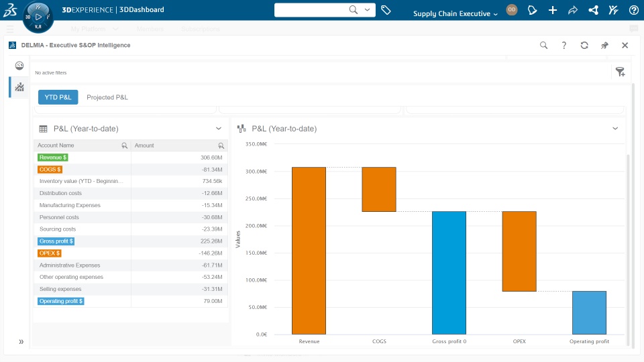644x362 pixels.
Task: Click the notifications flag icon
Action: (x=532, y=10)
